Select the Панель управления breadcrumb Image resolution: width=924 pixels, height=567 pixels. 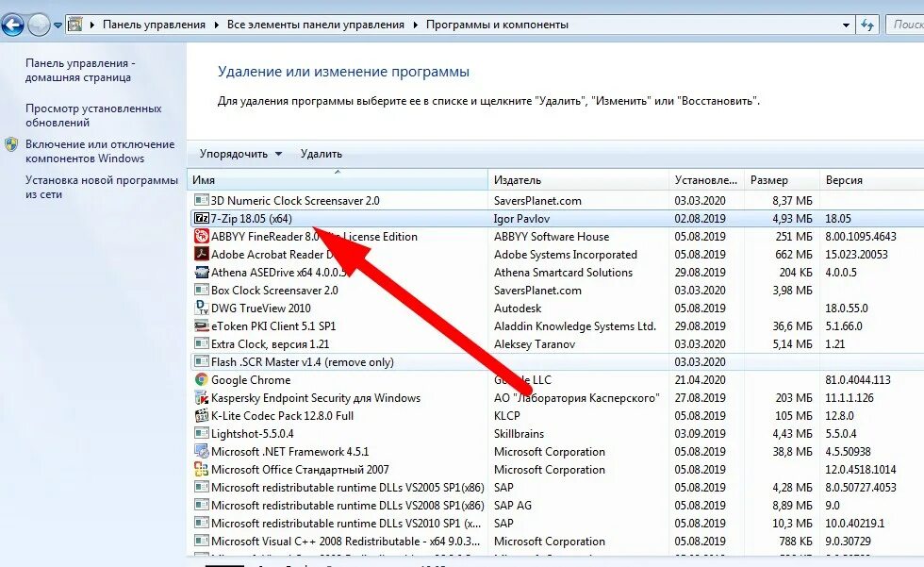point(154,25)
